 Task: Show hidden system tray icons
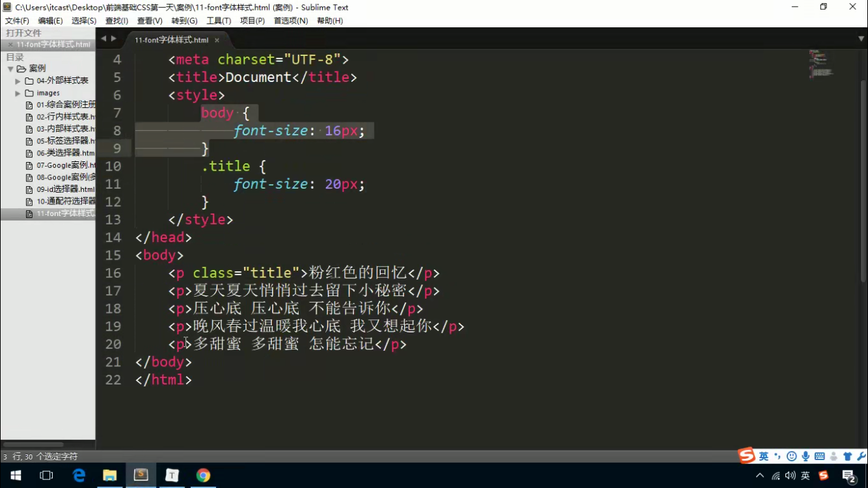pos(760,476)
